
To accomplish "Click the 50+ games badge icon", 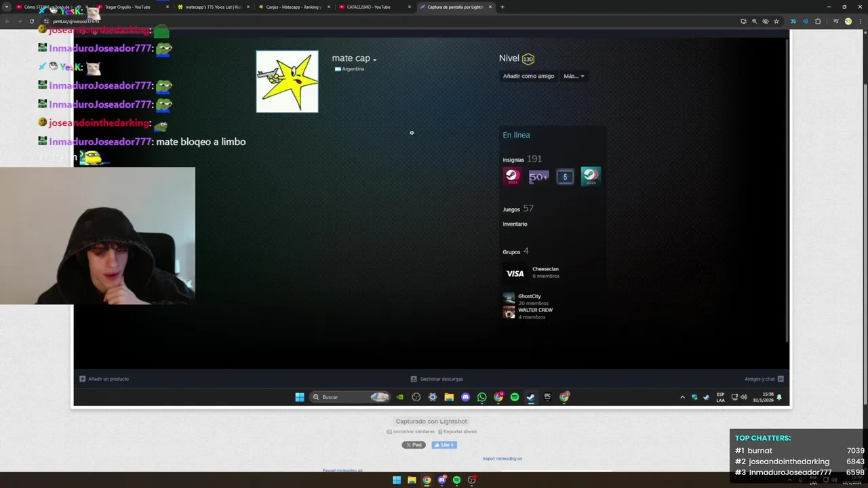I will [538, 176].
